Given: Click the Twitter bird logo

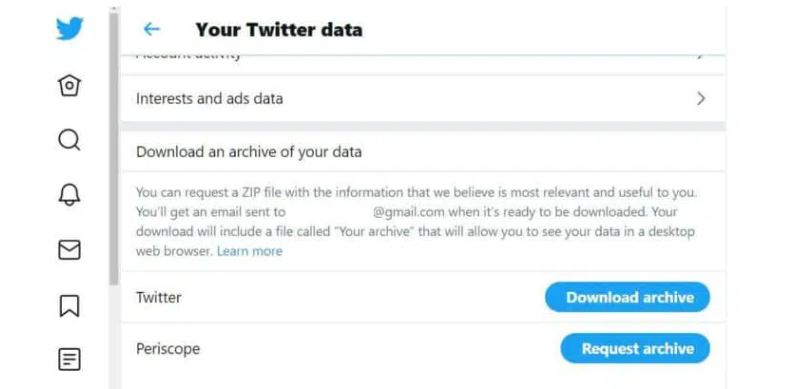Looking at the screenshot, I should (70, 29).
